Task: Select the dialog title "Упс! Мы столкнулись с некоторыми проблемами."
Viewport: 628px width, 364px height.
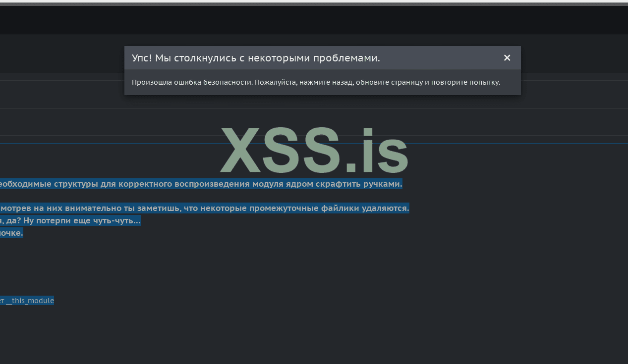Action: (x=256, y=58)
